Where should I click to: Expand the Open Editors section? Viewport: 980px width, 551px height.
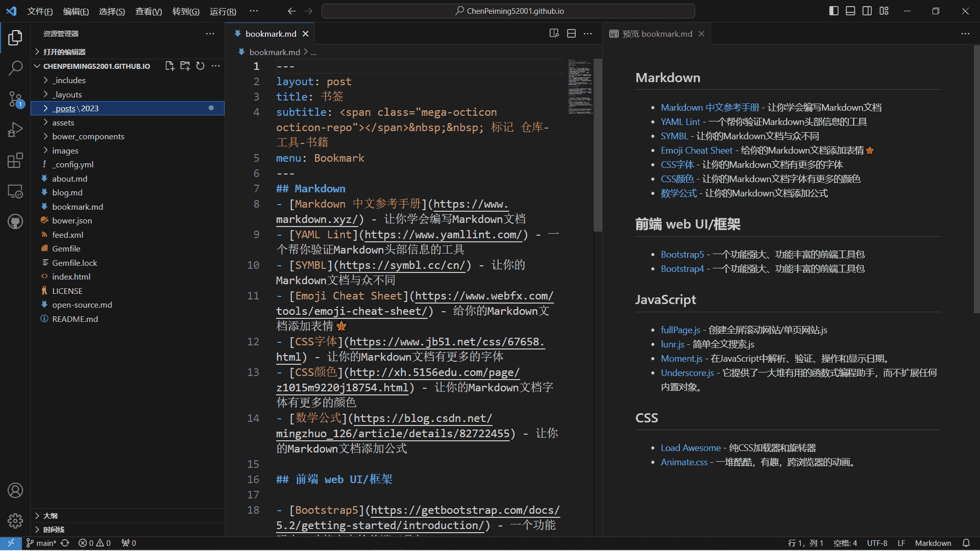click(x=128, y=52)
